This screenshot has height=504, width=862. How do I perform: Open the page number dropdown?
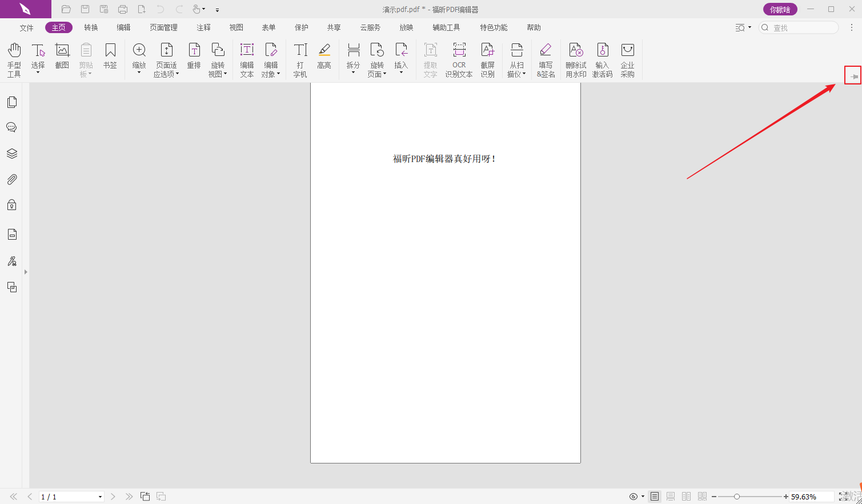100,497
